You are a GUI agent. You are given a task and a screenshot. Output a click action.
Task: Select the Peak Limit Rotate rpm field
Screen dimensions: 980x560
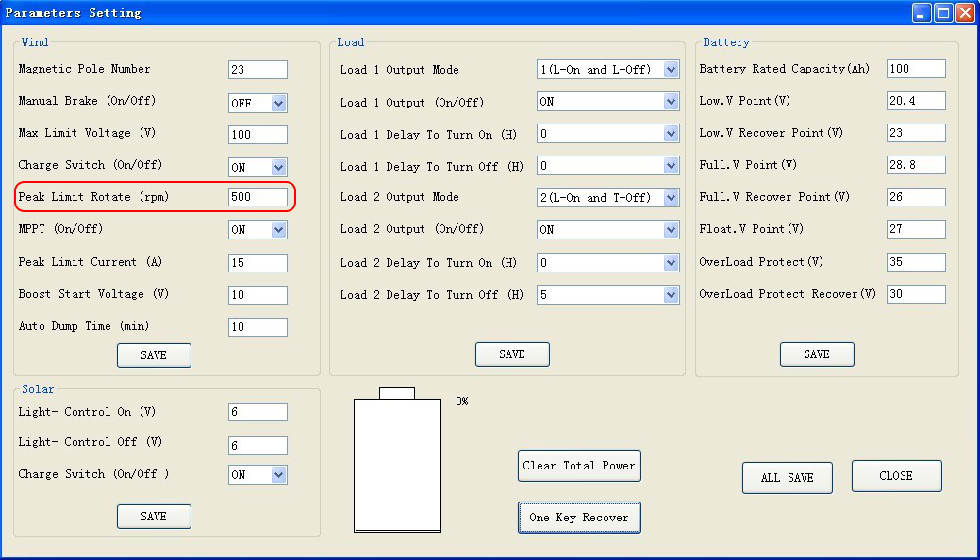(x=257, y=197)
